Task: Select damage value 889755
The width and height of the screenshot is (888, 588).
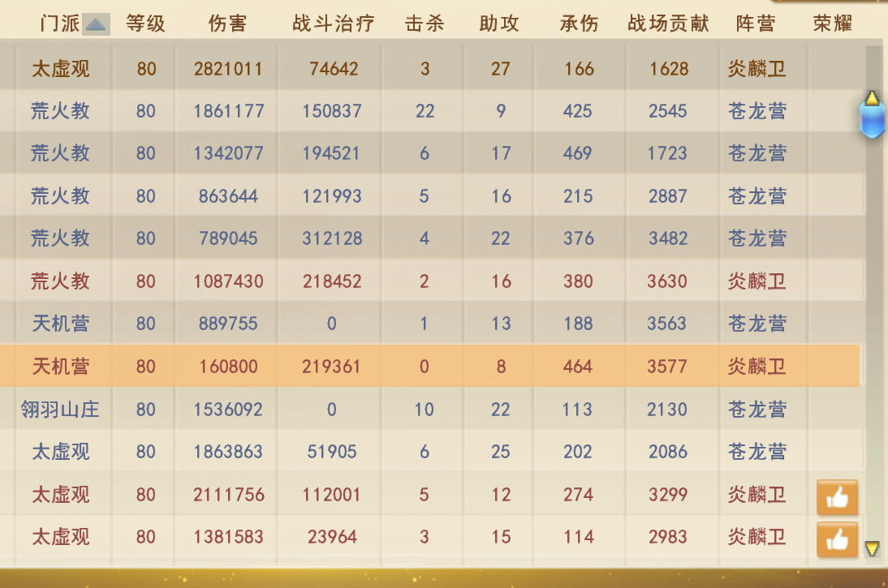Action: click(228, 324)
